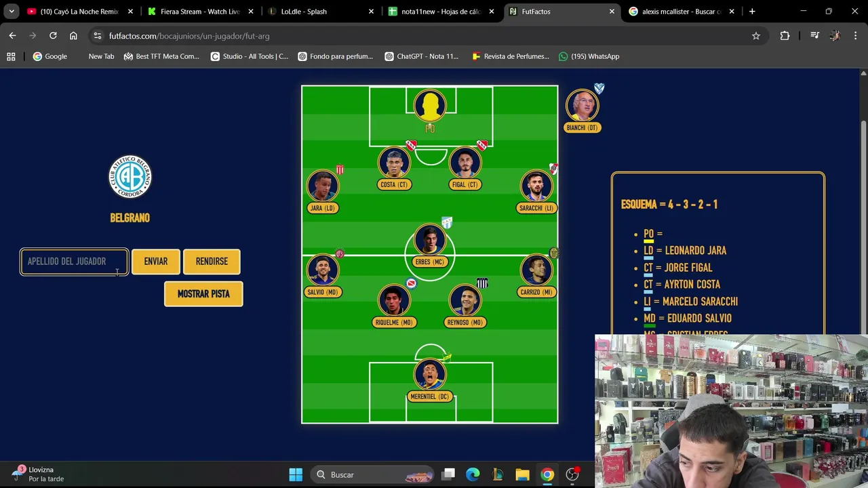Select the Salvio (MD) player avatar
Image resolution: width=868 pixels, height=488 pixels.
coord(323,270)
